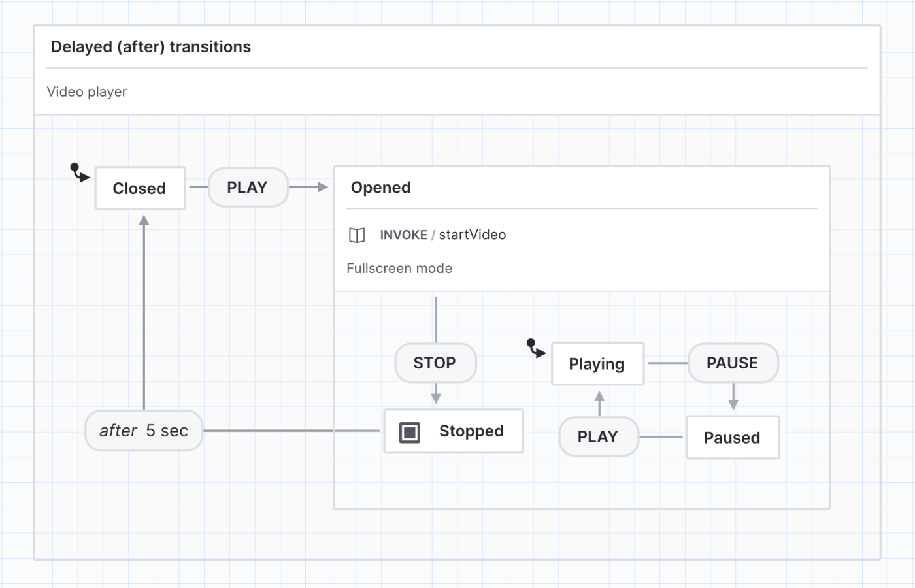The image size is (915, 588).
Task: Select the STOP event pill
Action: pos(435,363)
